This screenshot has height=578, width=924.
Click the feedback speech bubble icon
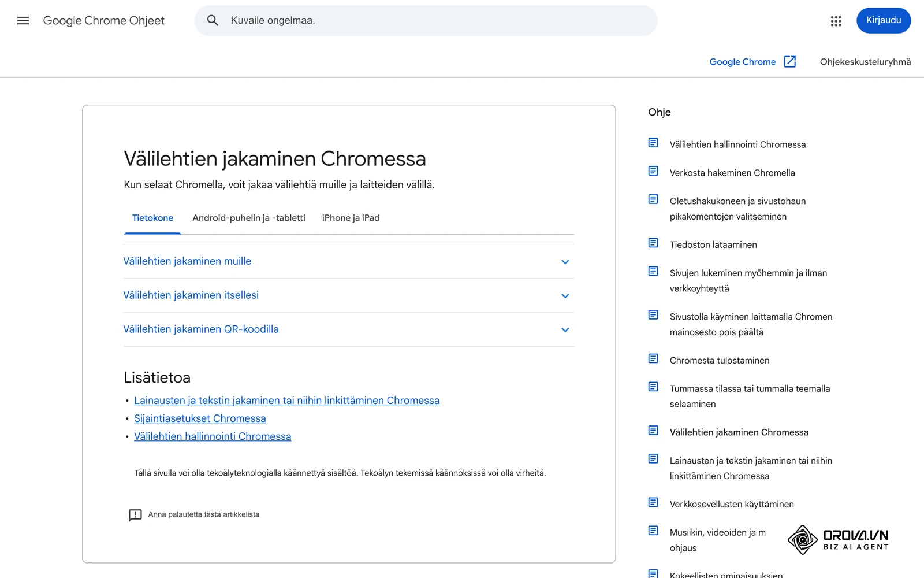pyautogui.click(x=135, y=515)
